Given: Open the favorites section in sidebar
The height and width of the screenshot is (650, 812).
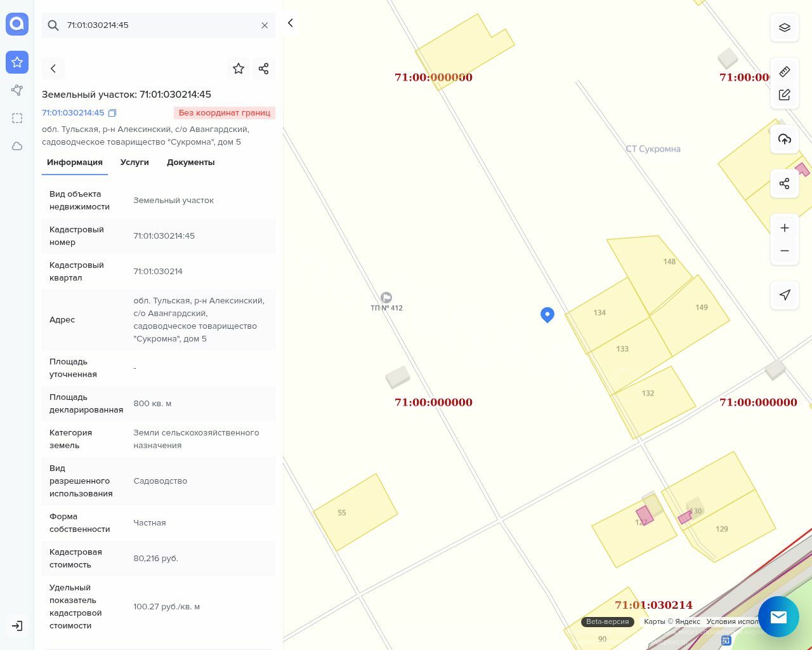Looking at the screenshot, I should [x=17, y=62].
